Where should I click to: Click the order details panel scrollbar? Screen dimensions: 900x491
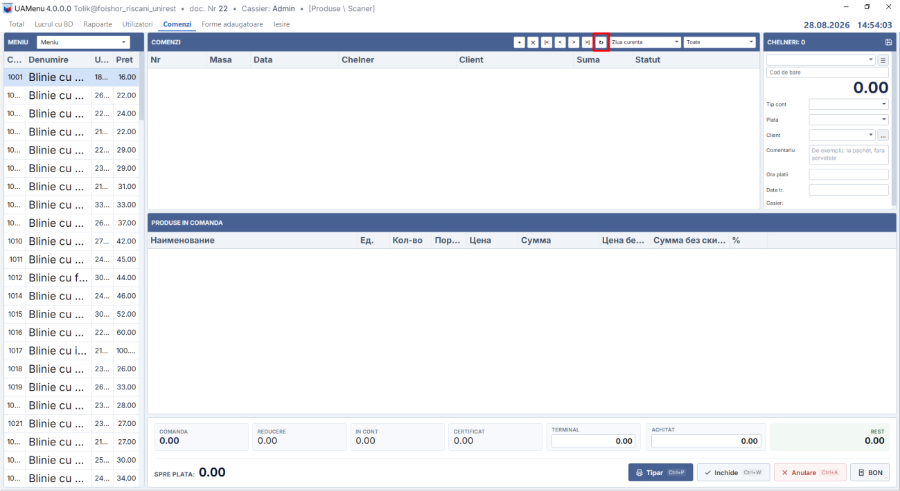[893, 129]
